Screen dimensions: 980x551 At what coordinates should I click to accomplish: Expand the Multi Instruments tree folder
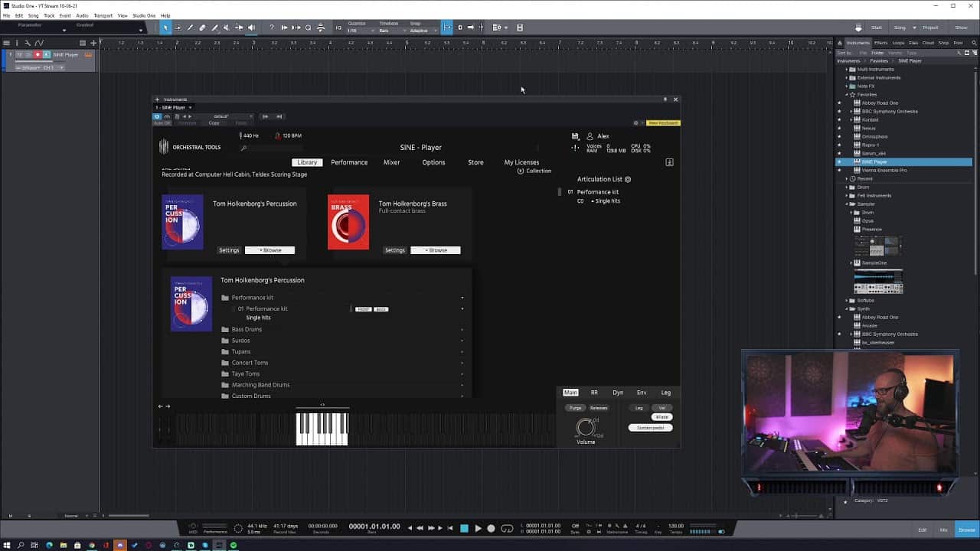tap(847, 69)
